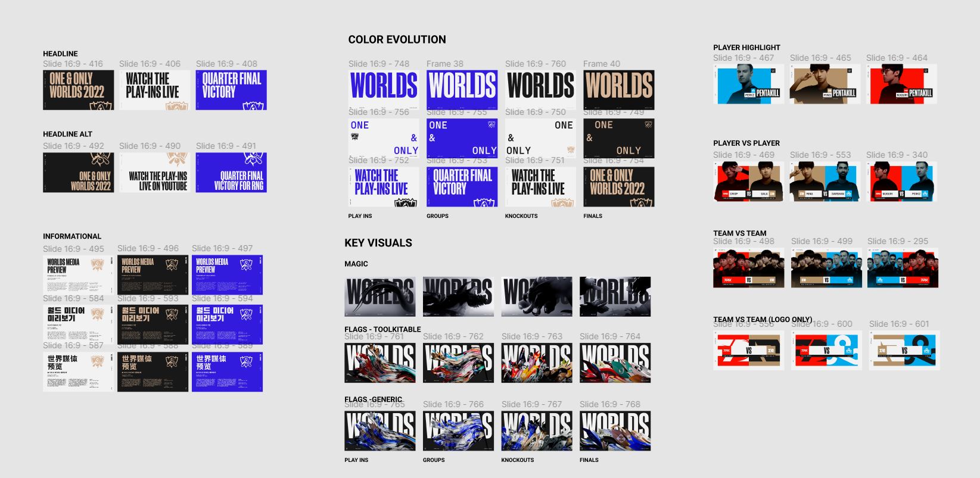
Task: Click the 'COLOR EVOLUTION' section title
Action: [397, 40]
